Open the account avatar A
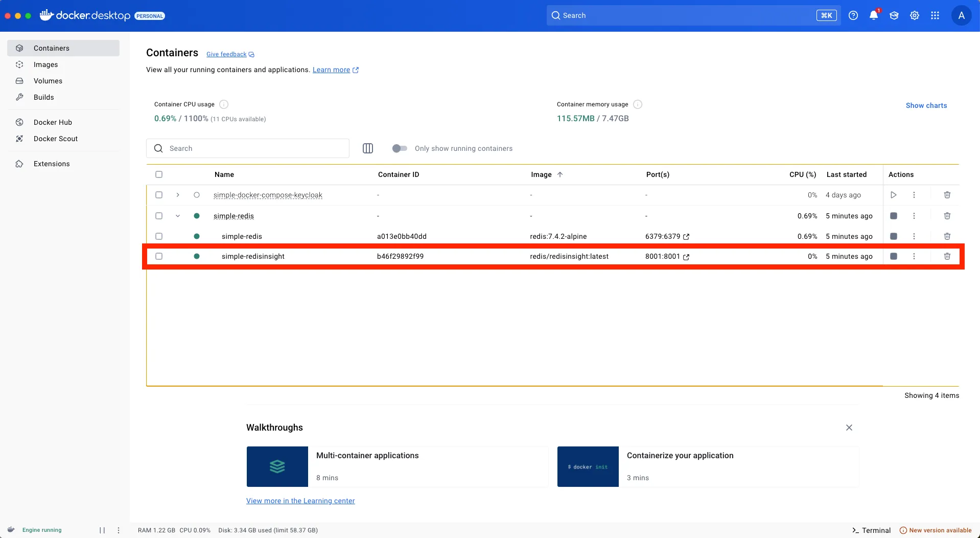This screenshot has width=980, height=538. pos(962,15)
